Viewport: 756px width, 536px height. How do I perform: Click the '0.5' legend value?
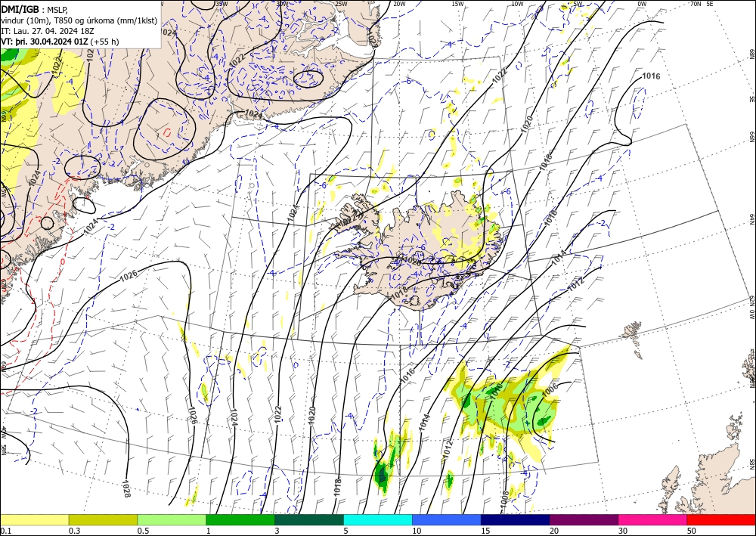click(x=142, y=531)
